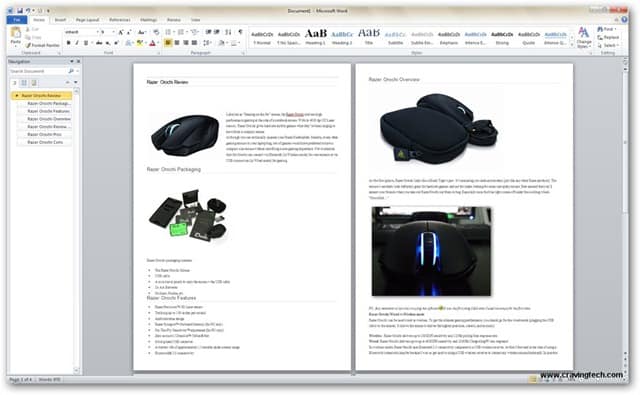Click the red font color button
The image size is (640, 395).
pyautogui.click(x=152, y=43)
